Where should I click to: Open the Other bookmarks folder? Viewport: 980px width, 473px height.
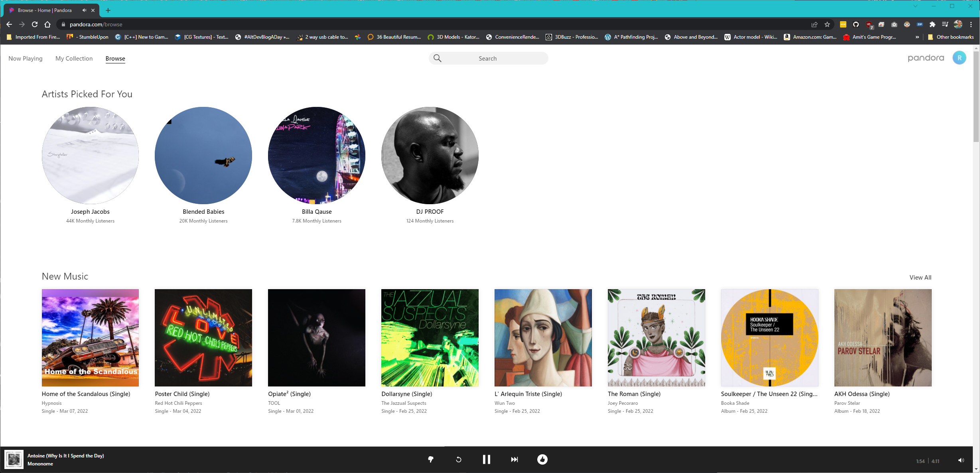[x=951, y=37]
